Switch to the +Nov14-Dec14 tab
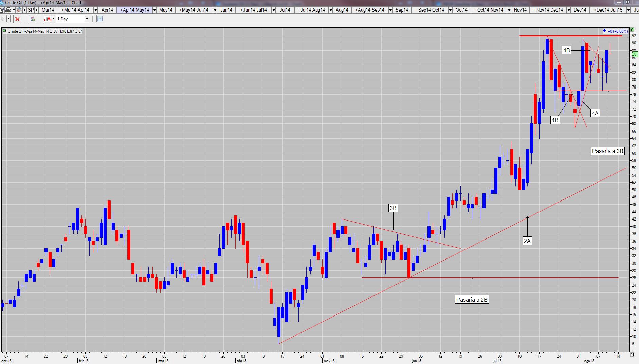The image size is (639, 364). tap(548, 10)
